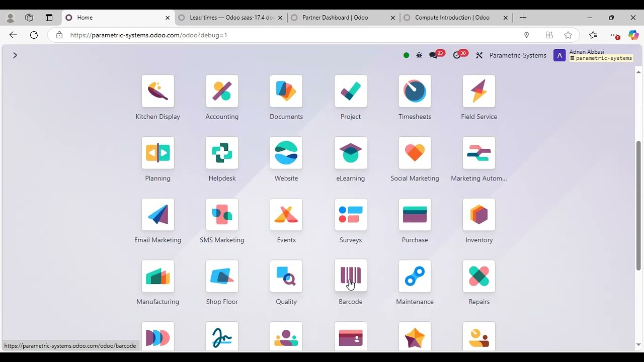Click the scrollbar down arrow
The width and height of the screenshot is (644, 362).
pyautogui.click(x=638, y=345)
